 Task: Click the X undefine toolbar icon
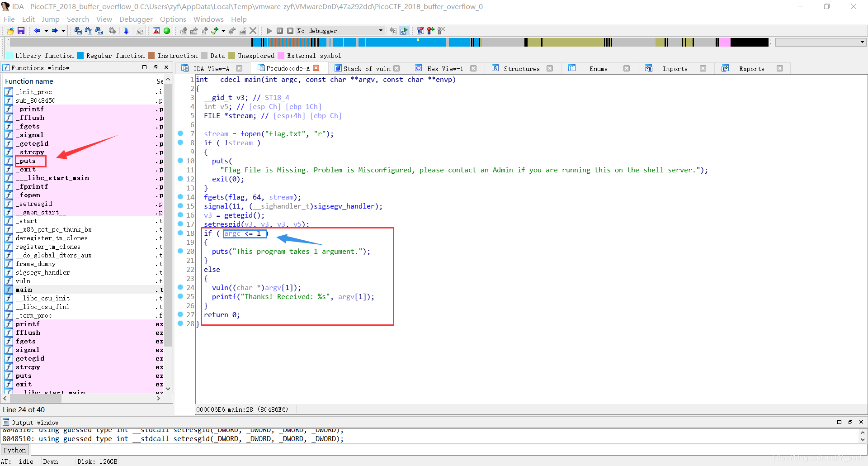(253, 31)
